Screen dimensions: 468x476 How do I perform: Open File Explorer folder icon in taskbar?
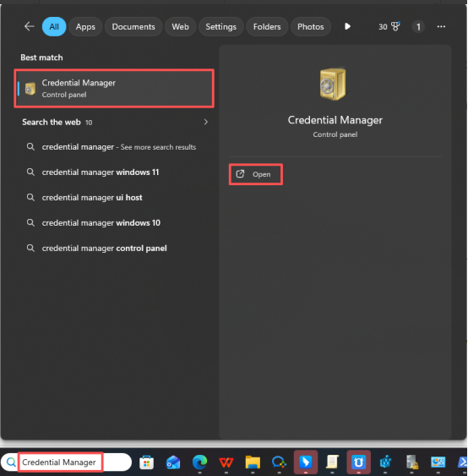tap(253, 462)
